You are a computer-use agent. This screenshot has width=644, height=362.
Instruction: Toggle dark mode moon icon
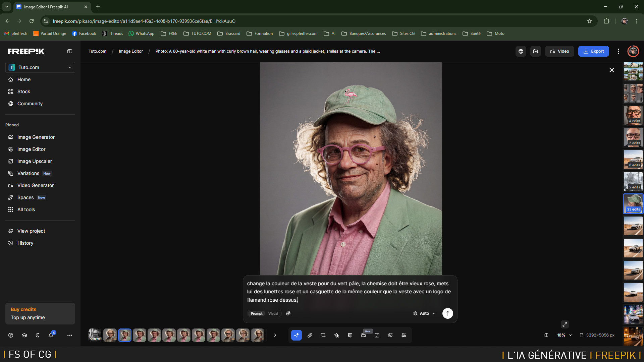[x=38, y=335]
